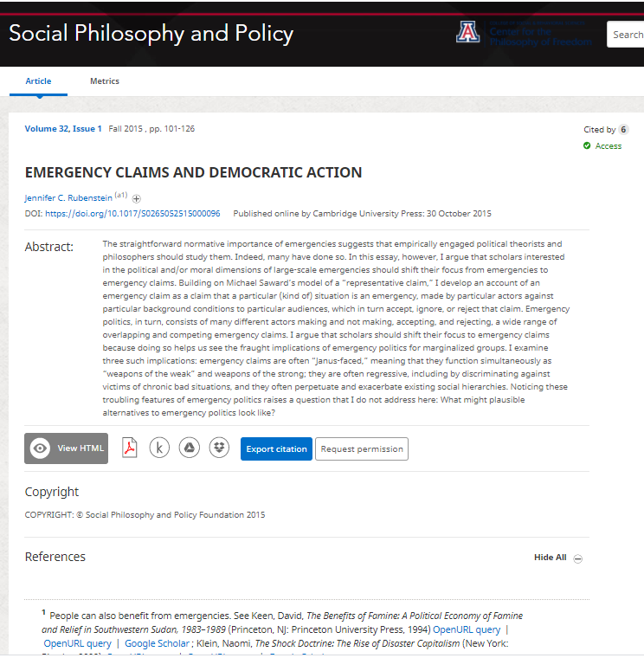Image resolution: width=644 pixels, height=658 pixels.
Task: Click the cited-by count badge 6
Action: (623, 130)
